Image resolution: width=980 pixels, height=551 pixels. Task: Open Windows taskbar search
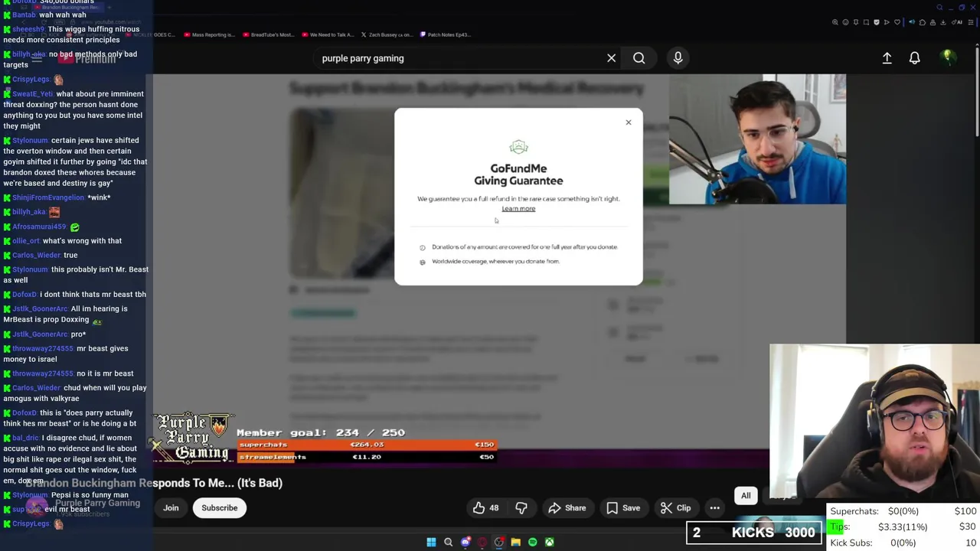pos(448,542)
